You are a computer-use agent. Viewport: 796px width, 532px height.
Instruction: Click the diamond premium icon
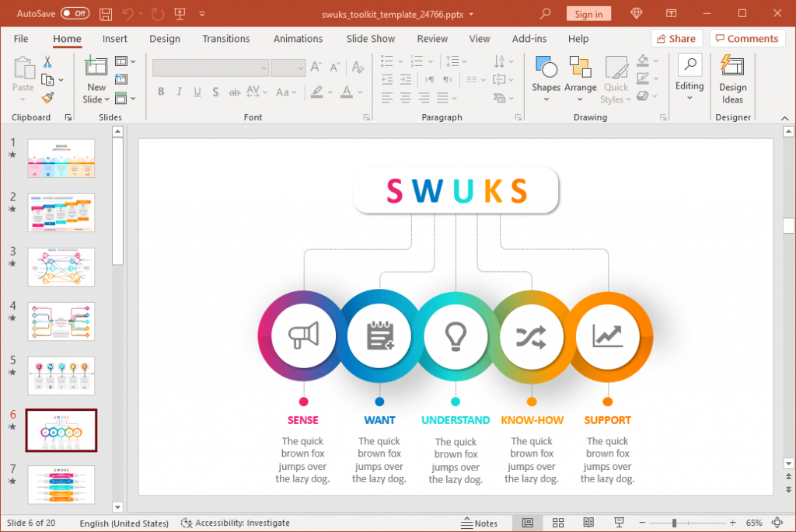tap(636, 14)
